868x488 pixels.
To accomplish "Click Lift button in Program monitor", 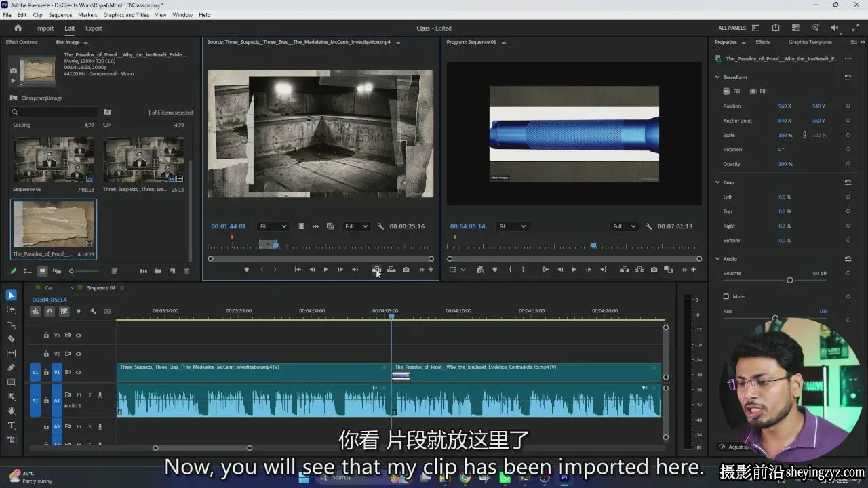I will click(x=625, y=270).
